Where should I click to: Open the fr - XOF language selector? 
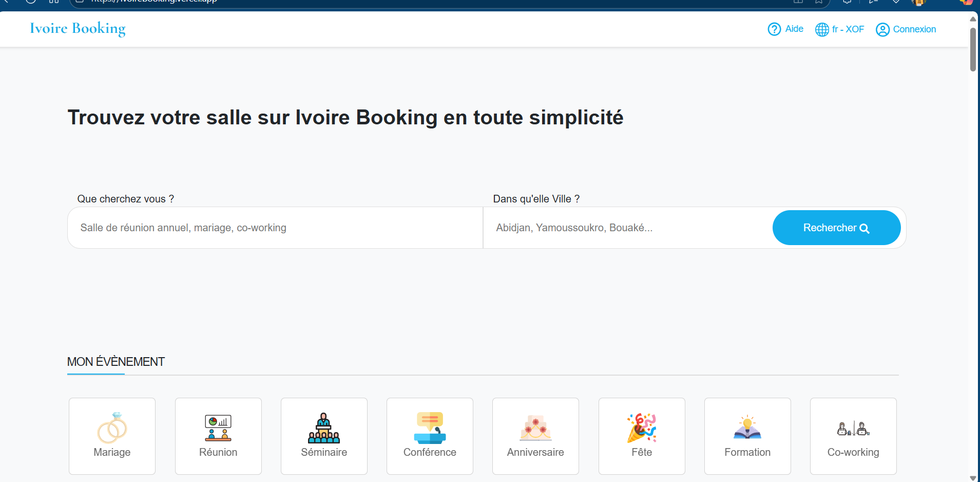click(x=840, y=29)
